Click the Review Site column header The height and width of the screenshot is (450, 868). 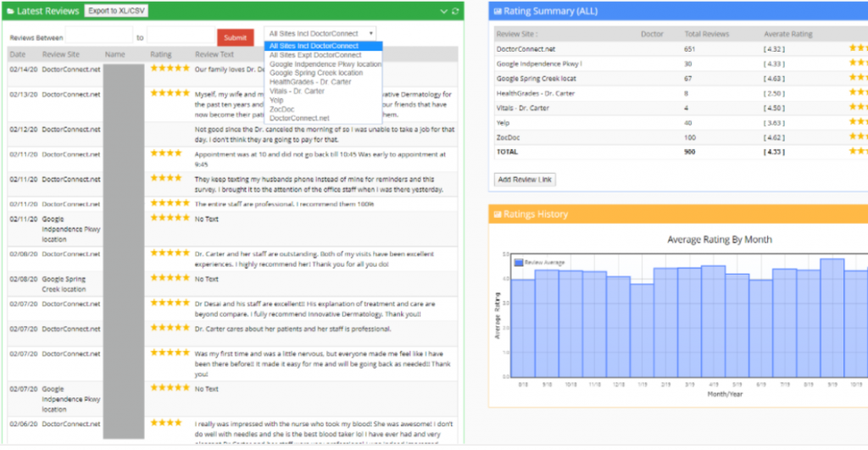click(61, 54)
